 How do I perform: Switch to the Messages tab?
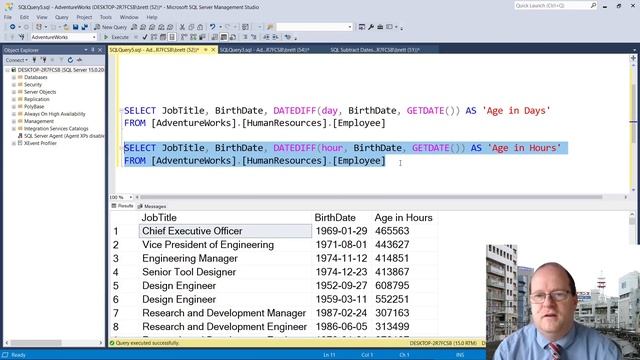point(152,206)
